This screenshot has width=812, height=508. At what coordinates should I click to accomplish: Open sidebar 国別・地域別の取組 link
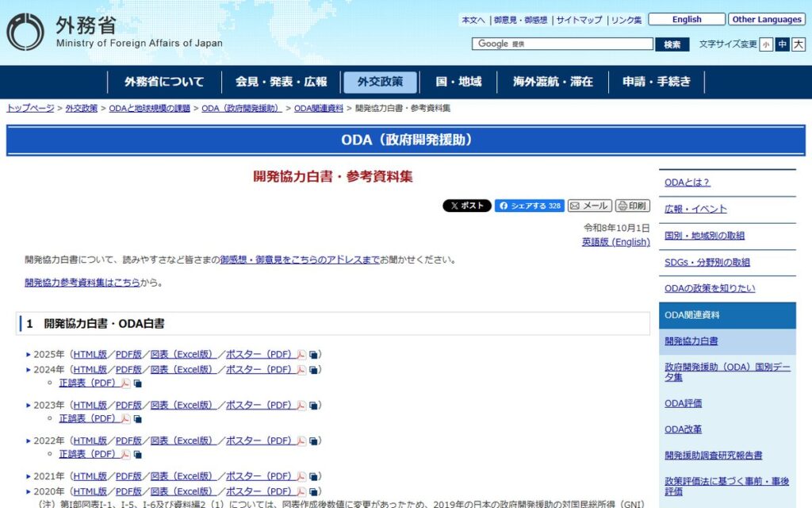(704, 236)
